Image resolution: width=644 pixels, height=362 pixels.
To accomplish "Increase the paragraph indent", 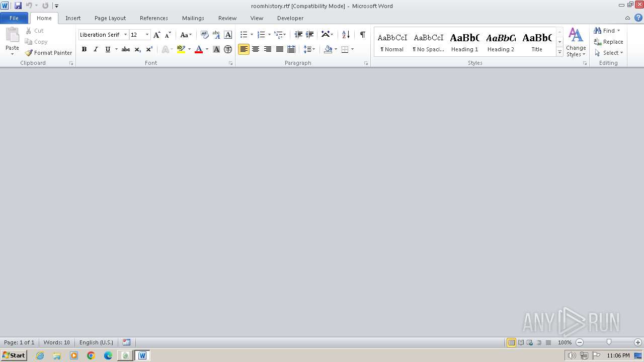I will (310, 35).
